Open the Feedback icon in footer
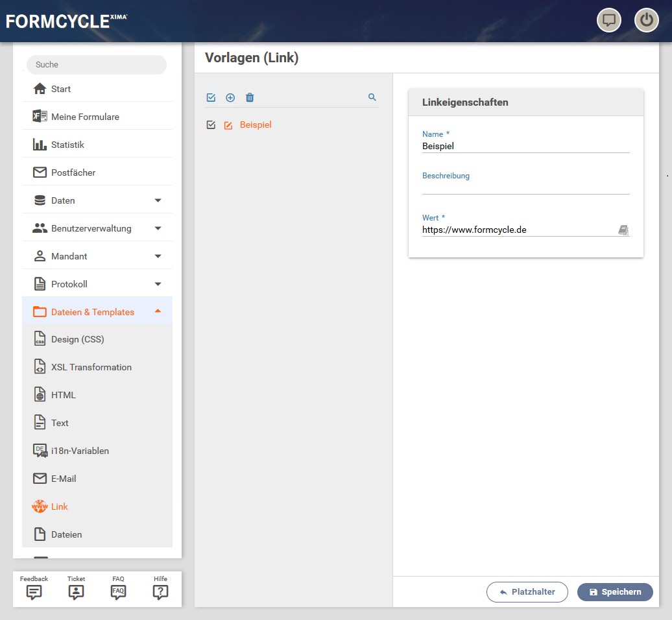Viewport: 672px width, 620px height. [x=34, y=591]
